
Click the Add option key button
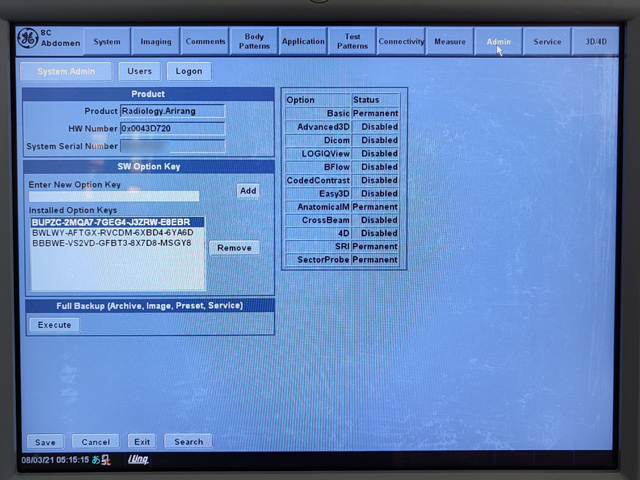[x=248, y=191]
